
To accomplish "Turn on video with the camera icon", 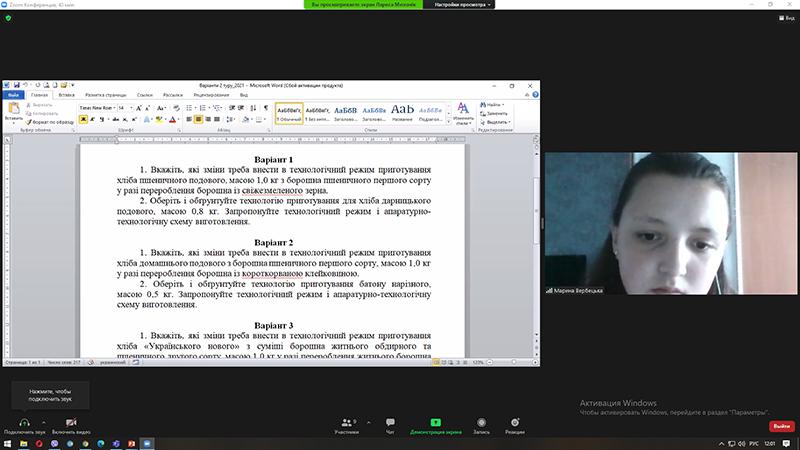I will coord(71,423).
